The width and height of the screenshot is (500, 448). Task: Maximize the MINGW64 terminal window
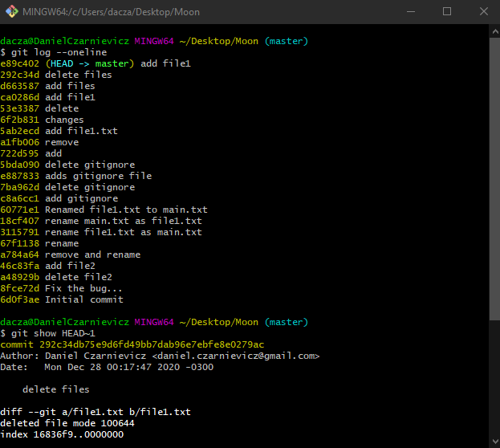click(x=447, y=12)
